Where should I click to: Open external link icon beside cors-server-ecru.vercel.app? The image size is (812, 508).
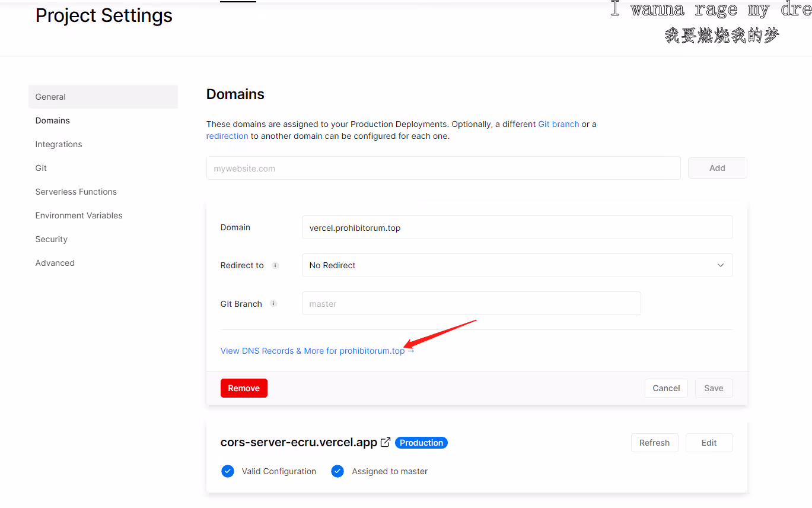pos(386,442)
